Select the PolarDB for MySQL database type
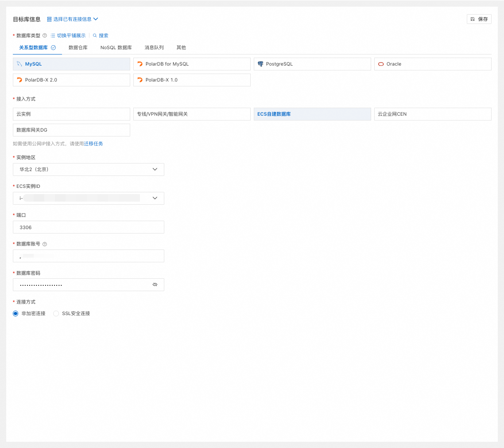504x448 pixels. [x=192, y=64]
